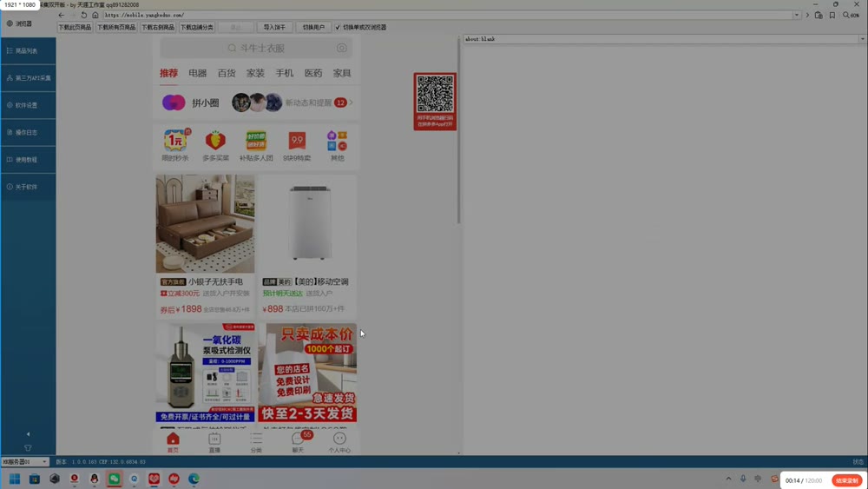This screenshot has width=868, height=489.
Task: Click the camera icon in search bar
Action: (341, 48)
